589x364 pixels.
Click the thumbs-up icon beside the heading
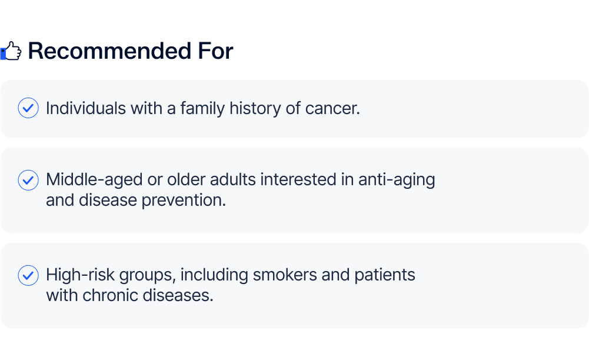11,51
